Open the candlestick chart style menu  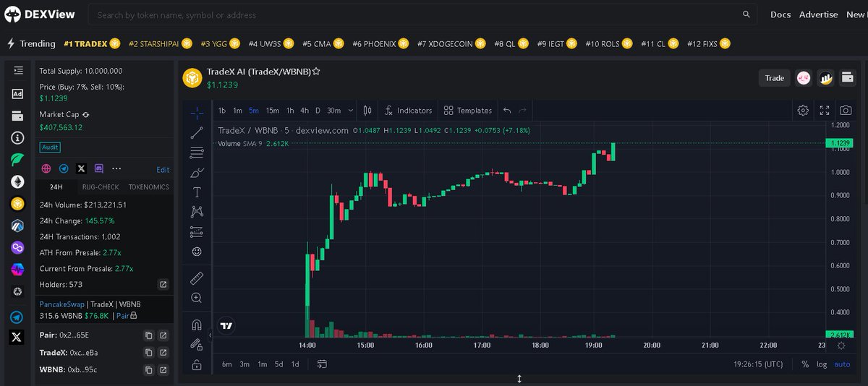367,111
